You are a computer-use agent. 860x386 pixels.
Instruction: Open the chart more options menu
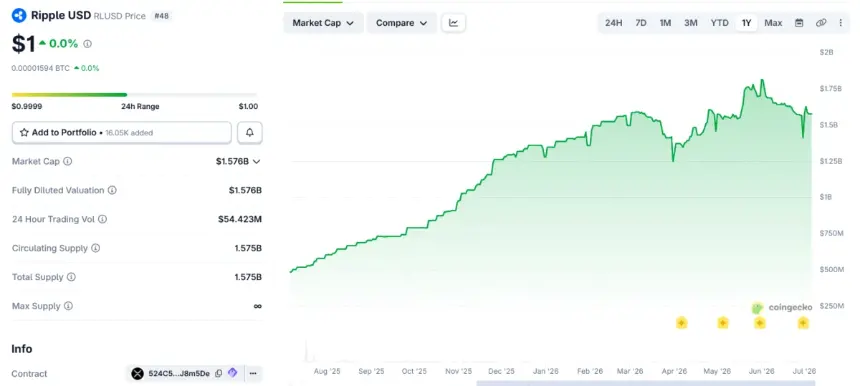841,23
